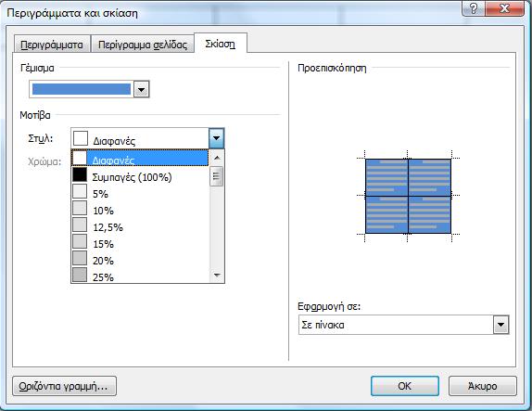Select the 15% shading pattern

click(140, 242)
